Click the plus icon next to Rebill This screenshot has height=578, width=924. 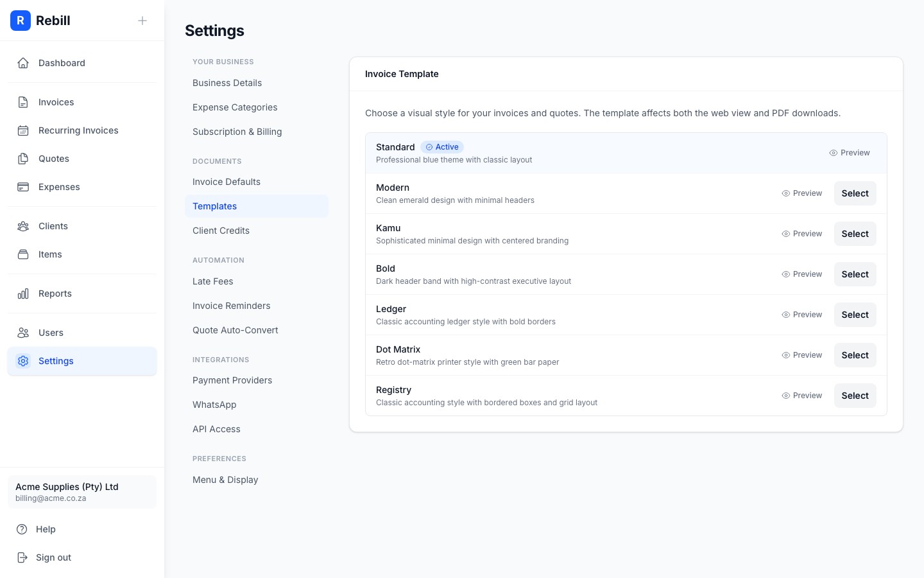click(142, 21)
